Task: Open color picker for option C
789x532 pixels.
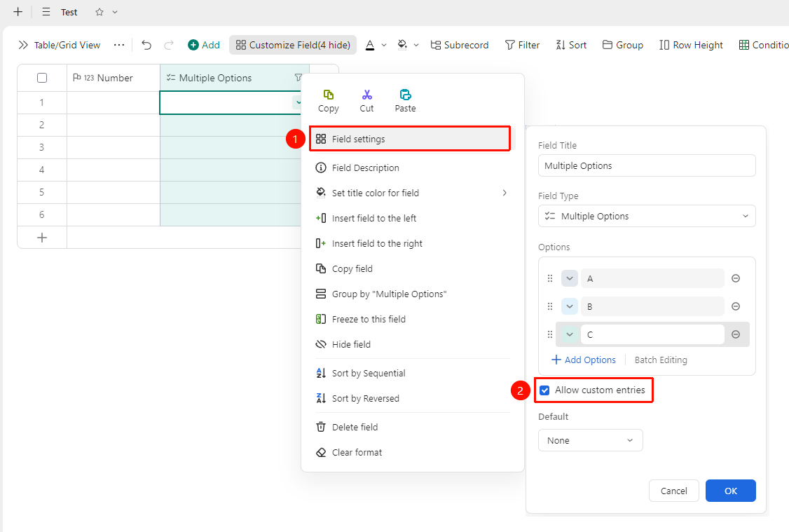Action: 570,335
